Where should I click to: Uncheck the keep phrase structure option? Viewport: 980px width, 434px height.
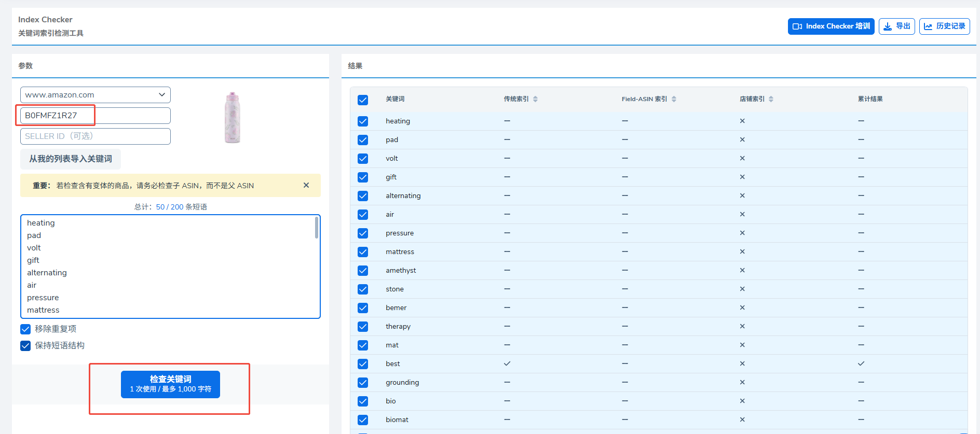point(25,346)
